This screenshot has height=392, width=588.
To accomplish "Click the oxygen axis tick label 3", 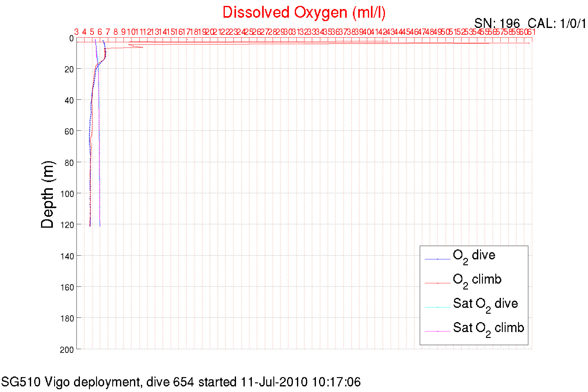I will 76,32.
